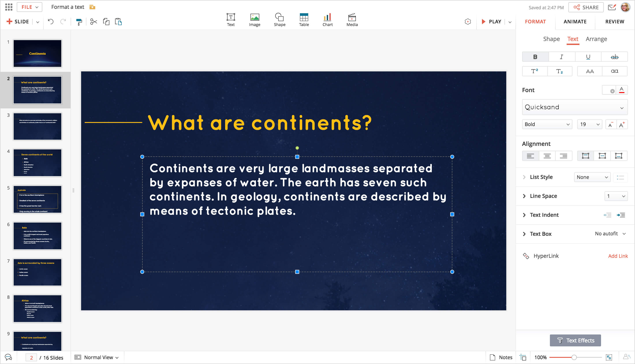Open the font size 19 dropdown
The image size is (635, 364).
590,124
